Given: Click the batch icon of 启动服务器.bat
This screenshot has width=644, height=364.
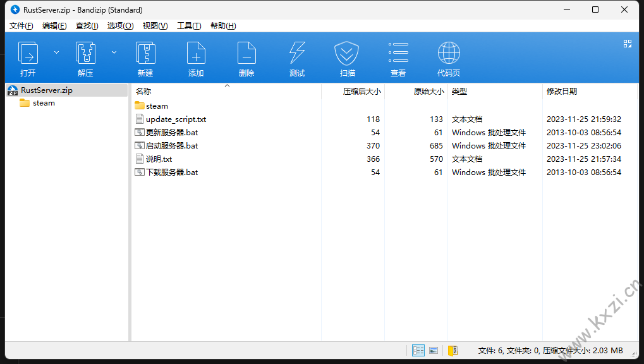Looking at the screenshot, I should pyautogui.click(x=140, y=145).
